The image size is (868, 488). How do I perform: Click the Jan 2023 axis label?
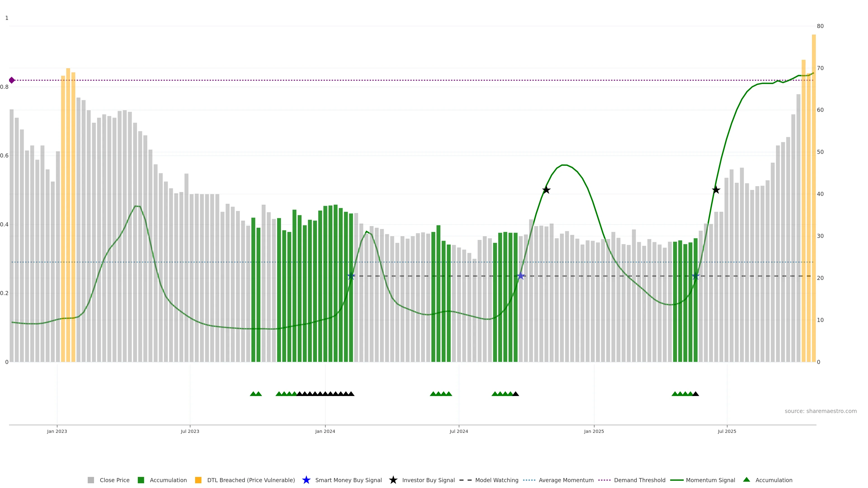coord(57,431)
